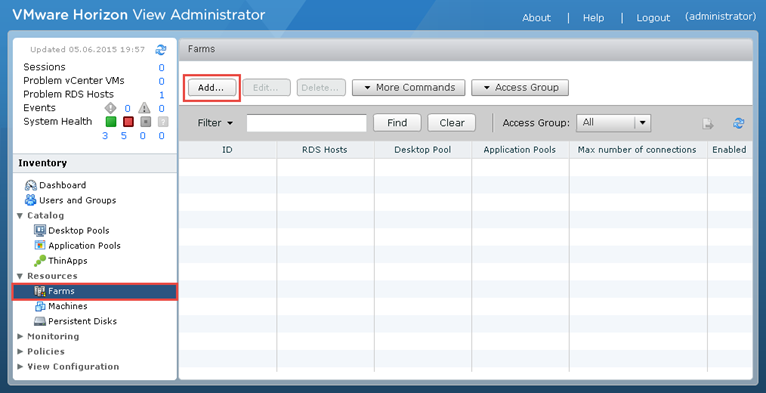Click the filter text input field
The image size is (766, 393).
(306, 123)
